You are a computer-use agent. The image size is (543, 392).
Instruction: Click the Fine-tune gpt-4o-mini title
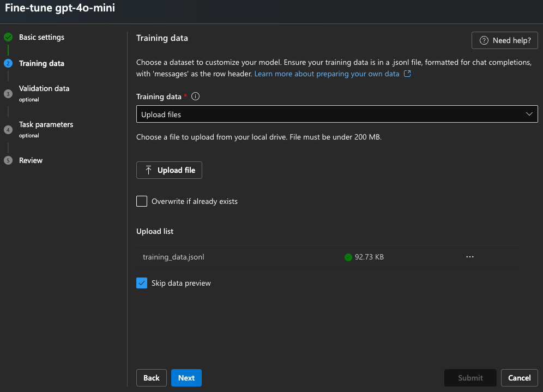point(59,8)
